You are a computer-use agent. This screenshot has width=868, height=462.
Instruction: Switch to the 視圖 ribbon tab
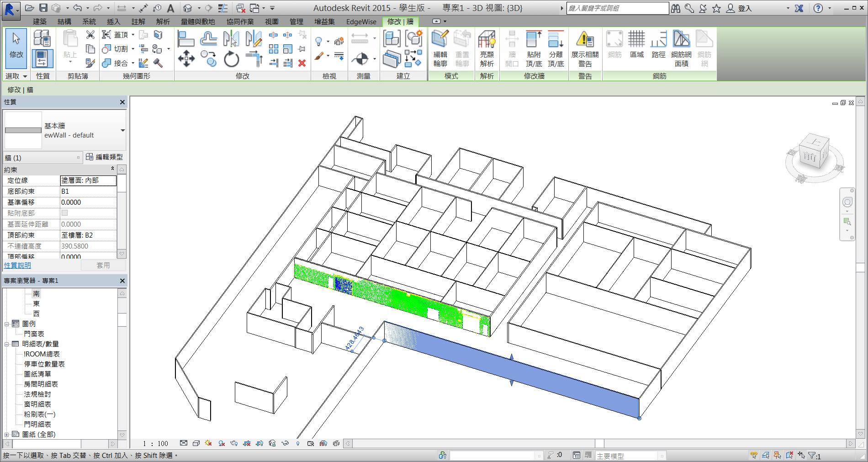(271, 21)
